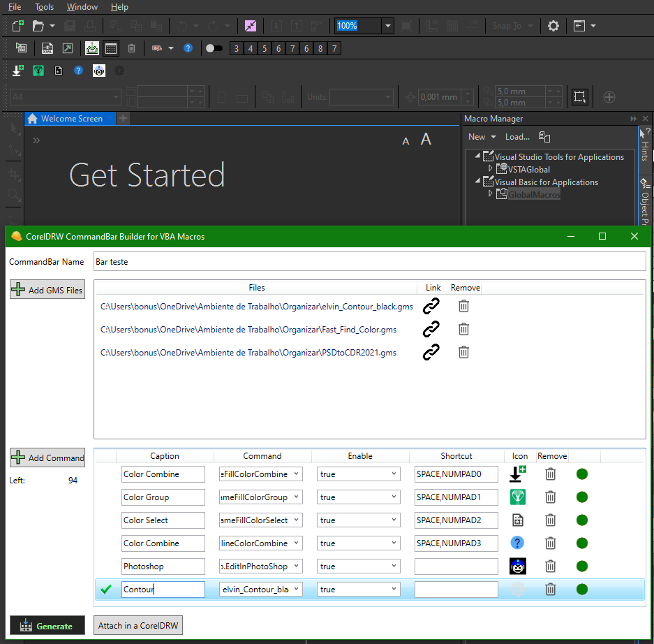The width and height of the screenshot is (654, 644).
Task: Click link icon for Fast_Find_Color.gms
Action: (431, 329)
